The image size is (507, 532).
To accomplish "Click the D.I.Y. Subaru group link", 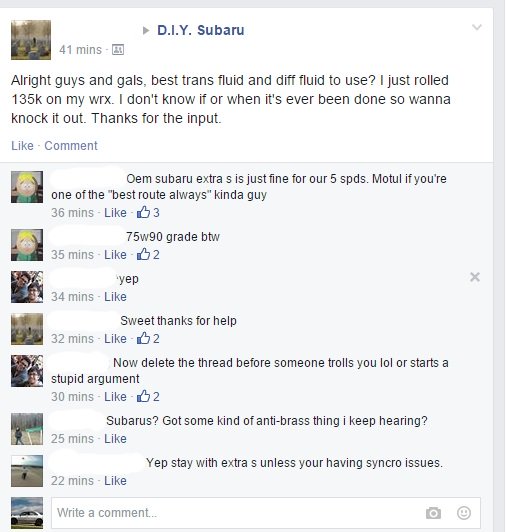I will (x=201, y=30).
